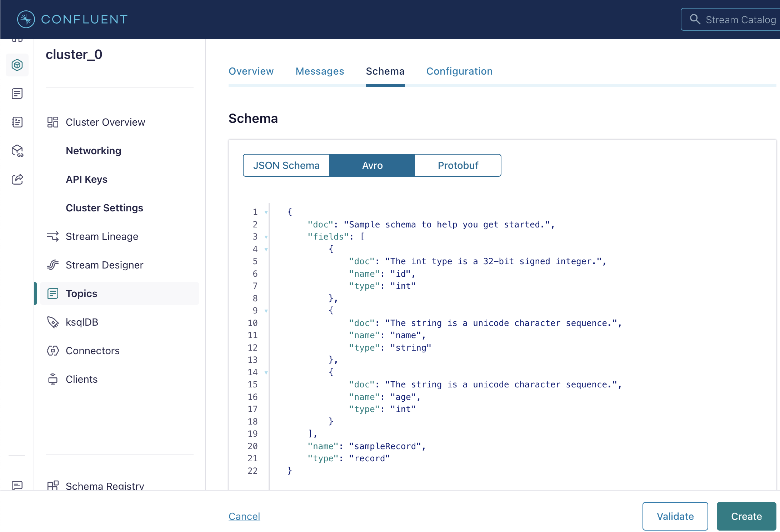Screen dimensions: 780x532
Task: Open the linked cube icon in left rail
Action: click(17, 151)
